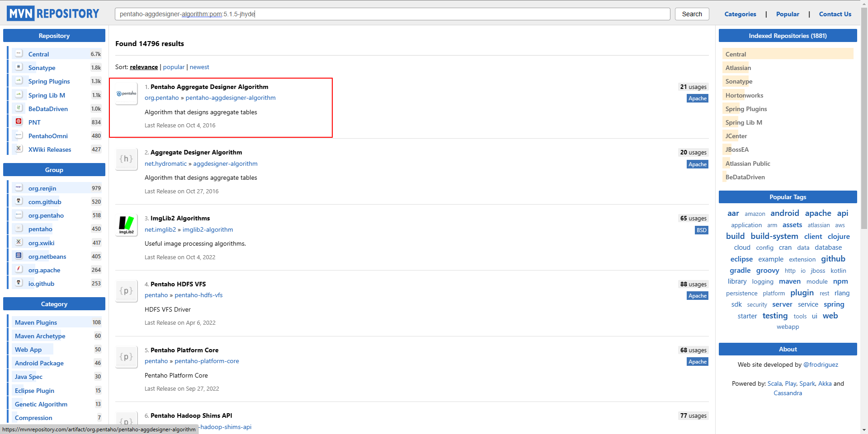Click the webapp popular tag
This screenshot has height=434, width=868.
788,327
